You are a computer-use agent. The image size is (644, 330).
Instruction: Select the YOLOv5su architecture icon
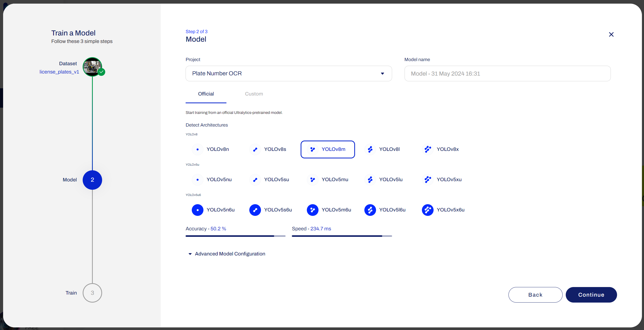(255, 180)
